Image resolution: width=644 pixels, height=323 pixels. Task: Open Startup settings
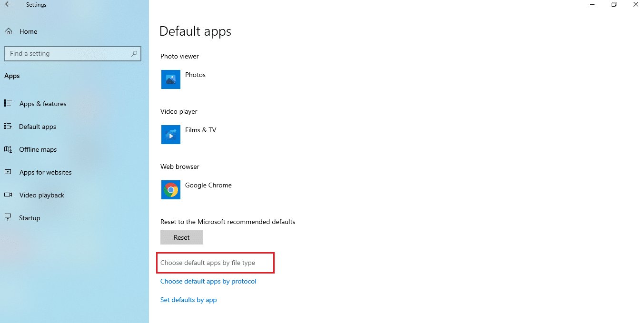(x=30, y=218)
